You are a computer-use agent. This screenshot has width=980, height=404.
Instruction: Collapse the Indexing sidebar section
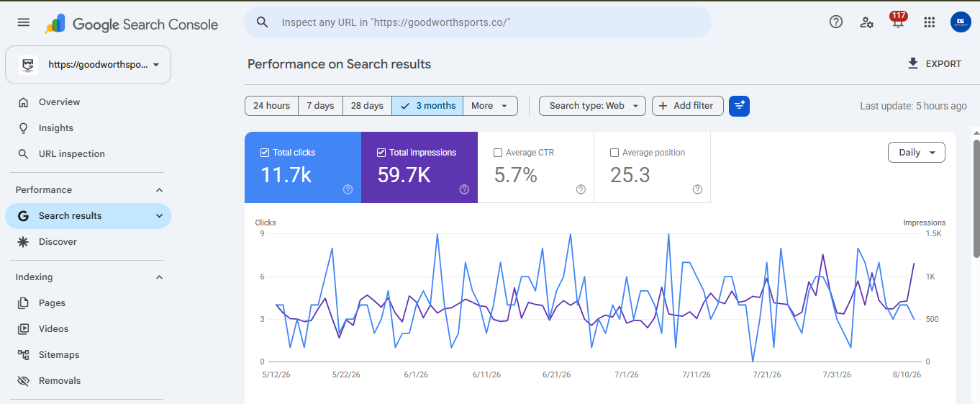(x=160, y=277)
